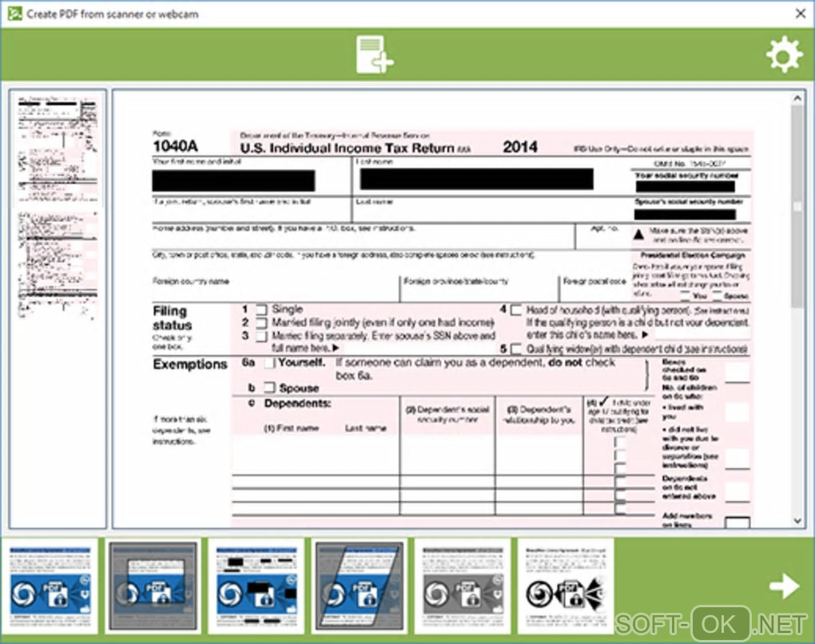
Task: Click the application icon in title bar
Action: [14, 14]
